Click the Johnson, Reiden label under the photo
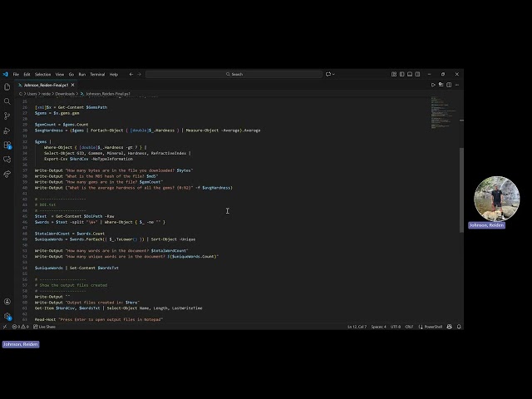This screenshot has height=399, width=532. point(486,225)
